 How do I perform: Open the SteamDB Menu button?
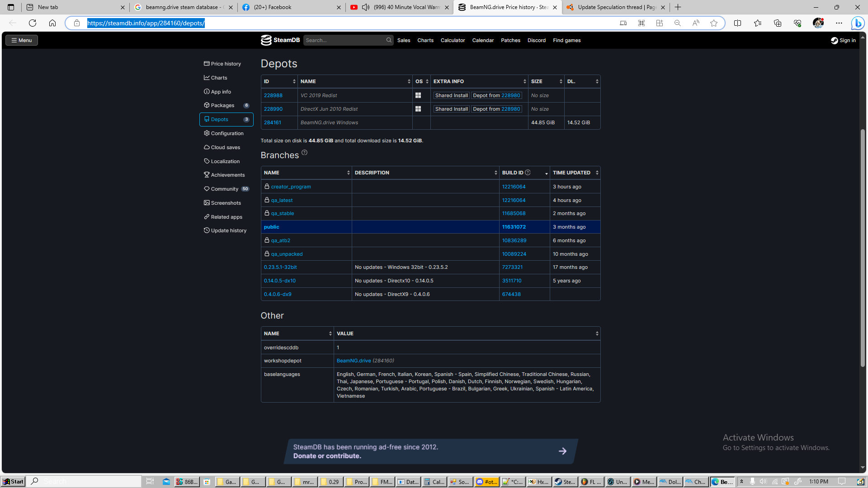[x=22, y=40]
